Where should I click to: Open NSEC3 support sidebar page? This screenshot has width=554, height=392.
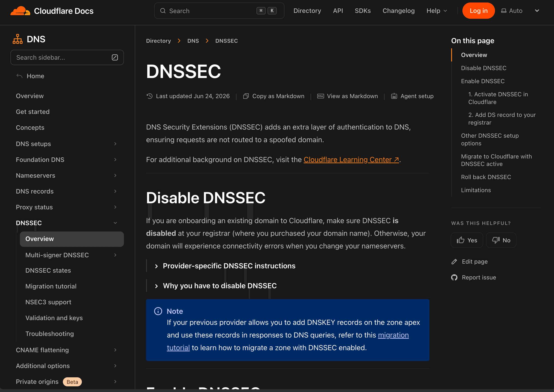click(48, 302)
